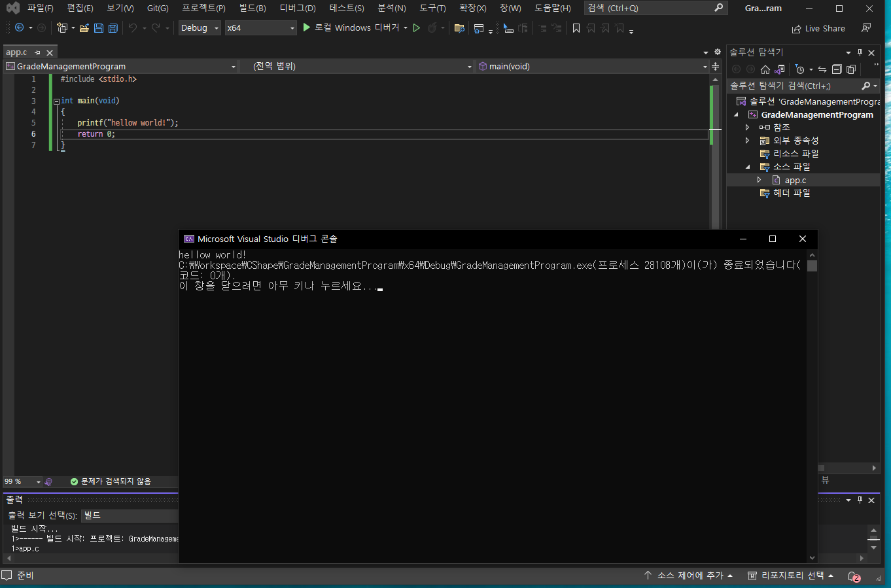Open the 파일(F) menu

[x=41, y=8]
